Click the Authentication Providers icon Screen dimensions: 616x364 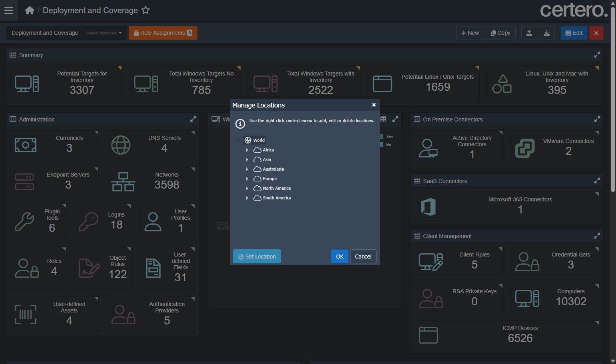[x=123, y=314]
